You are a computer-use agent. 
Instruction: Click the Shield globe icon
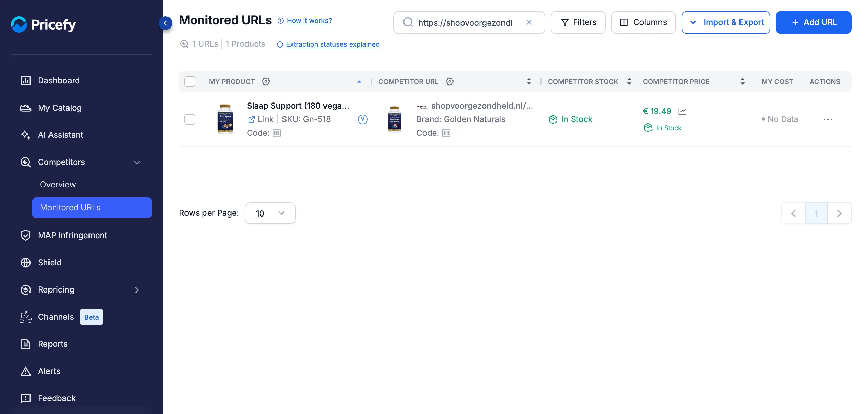click(x=26, y=263)
